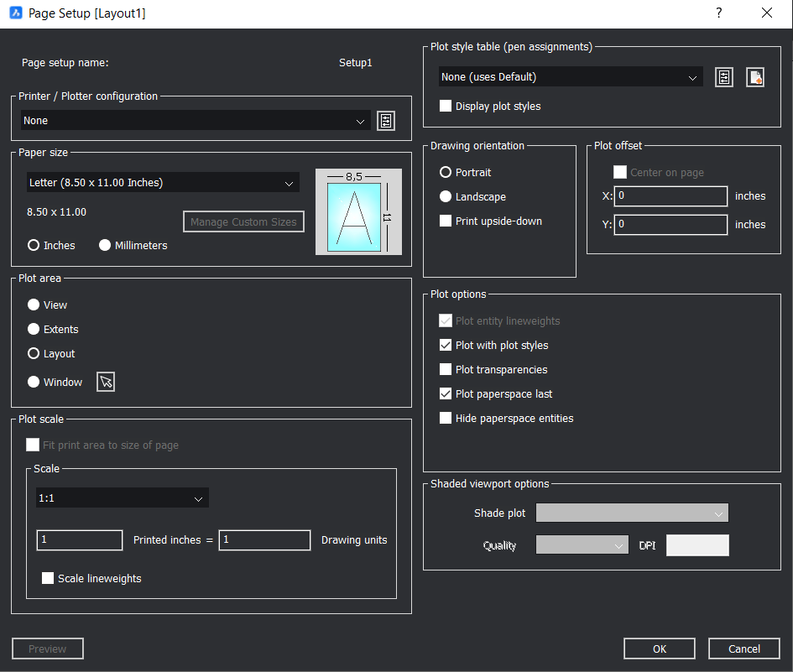Click the plot offset X input field

pyautogui.click(x=670, y=195)
